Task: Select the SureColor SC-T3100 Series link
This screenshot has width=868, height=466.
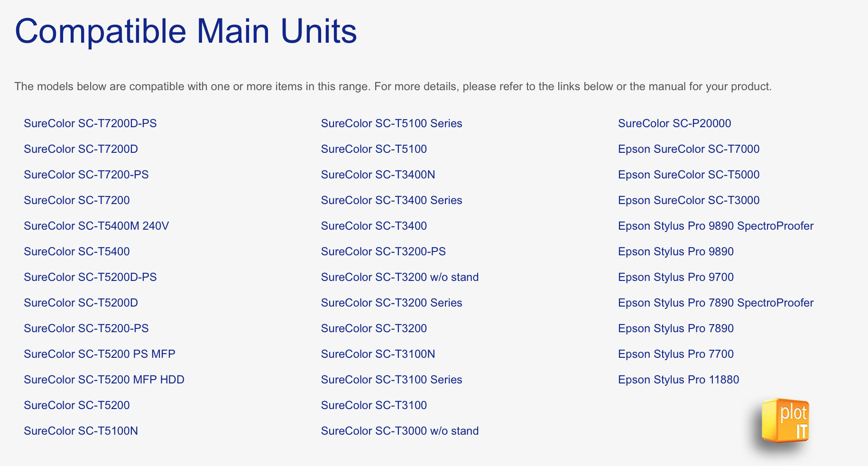Action: (x=391, y=380)
